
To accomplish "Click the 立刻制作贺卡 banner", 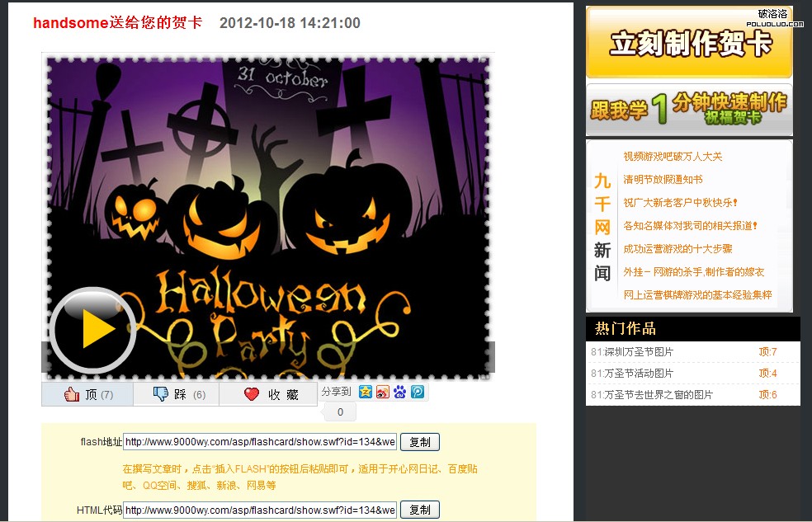I will point(689,43).
